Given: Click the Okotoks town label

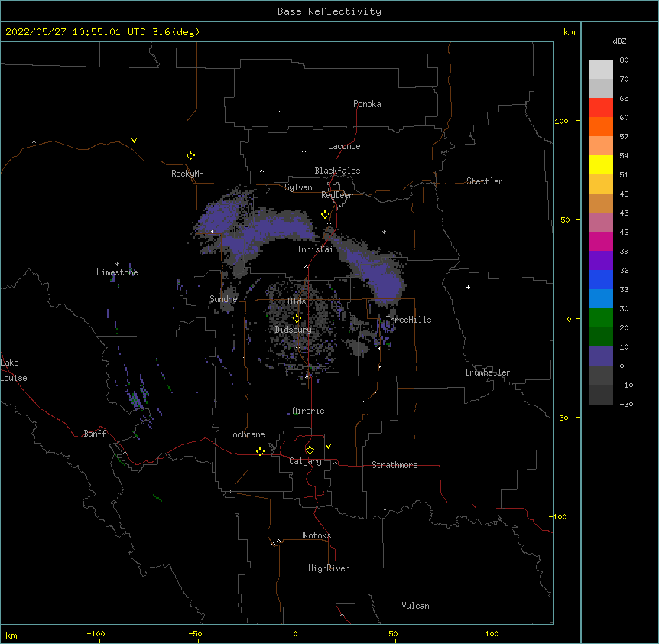Looking at the screenshot, I should [x=315, y=535].
